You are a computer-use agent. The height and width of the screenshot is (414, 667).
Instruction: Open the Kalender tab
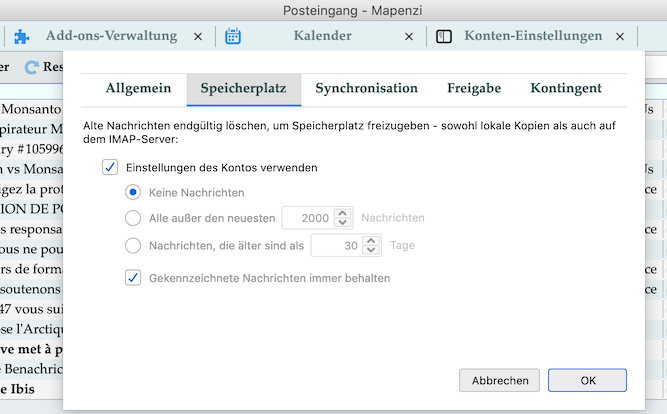click(322, 36)
